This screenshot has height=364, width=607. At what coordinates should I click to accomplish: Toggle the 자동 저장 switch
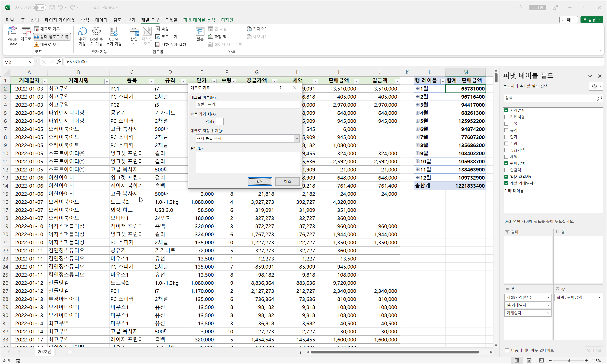(39, 8)
